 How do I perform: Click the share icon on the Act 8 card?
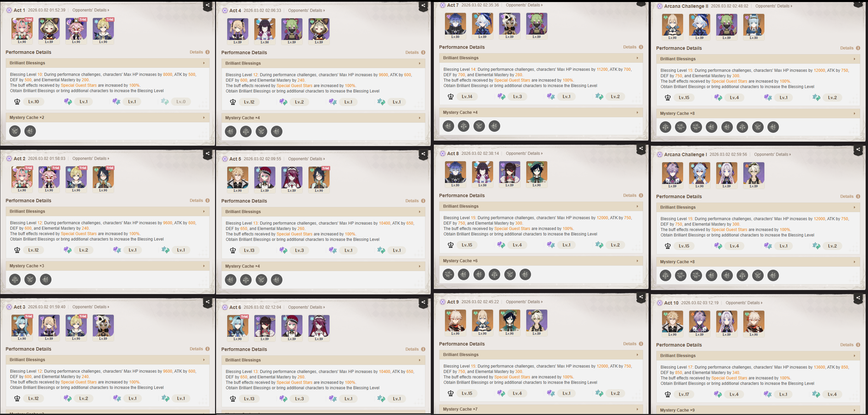pyautogui.click(x=641, y=148)
